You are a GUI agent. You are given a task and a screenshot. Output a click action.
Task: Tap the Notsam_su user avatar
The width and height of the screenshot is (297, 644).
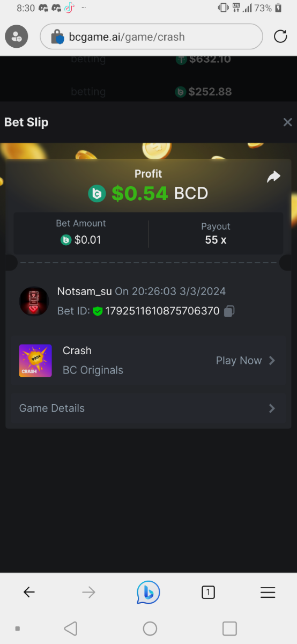pyautogui.click(x=34, y=301)
